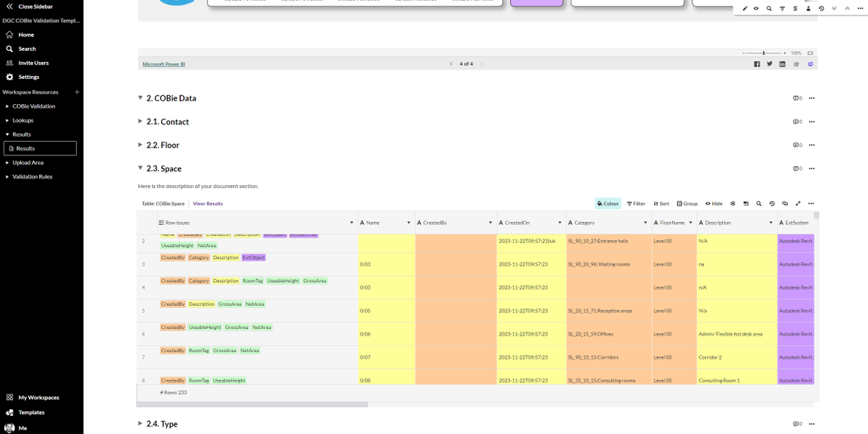Image resolution: width=868 pixels, height=434 pixels.
Task: Adjust the Power BI zoom slider
Action: tap(764, 53)
